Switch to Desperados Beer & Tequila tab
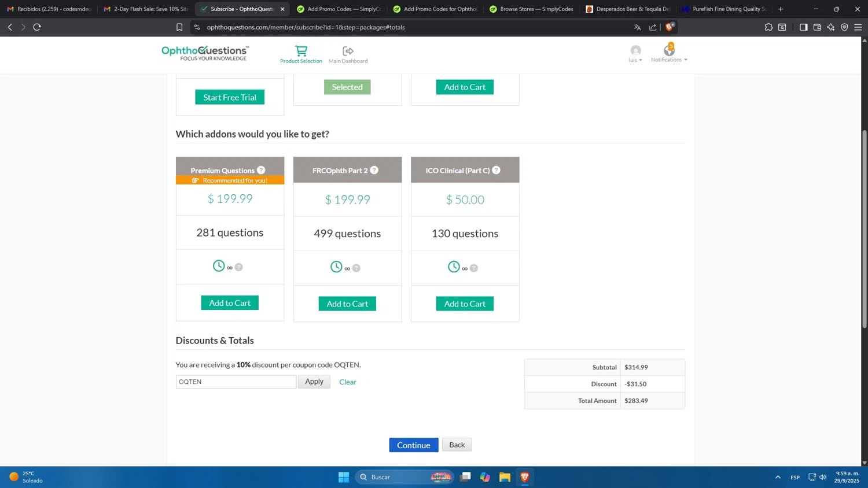 [628, 9]
